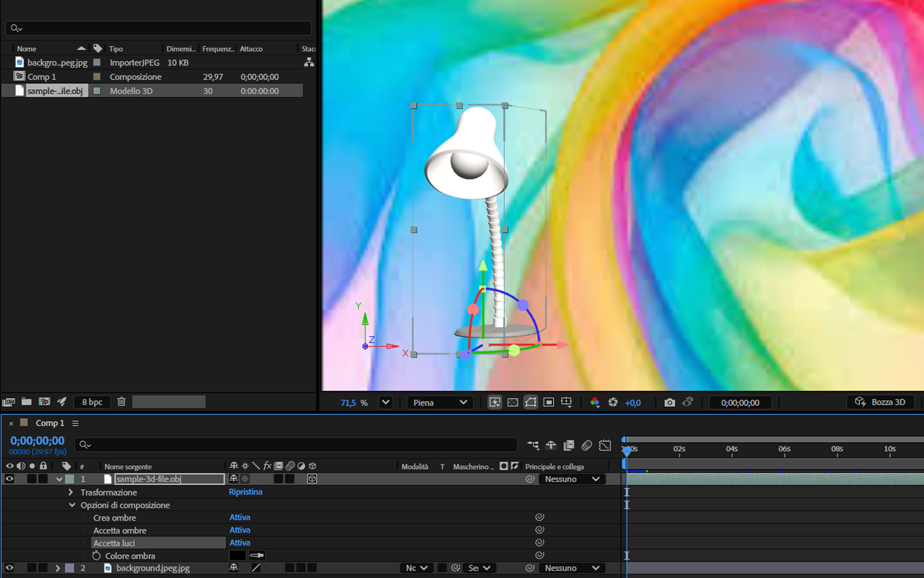This screenshot has width=924, height=578.
Task: Click the +0,0 exposure adjustment value
Action: click(633, 403)
